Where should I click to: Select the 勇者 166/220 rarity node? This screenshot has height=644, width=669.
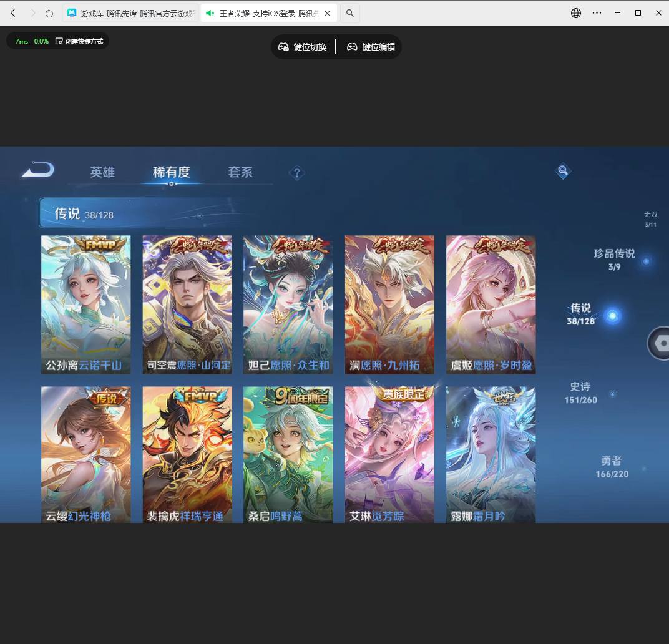coord(611,467)
